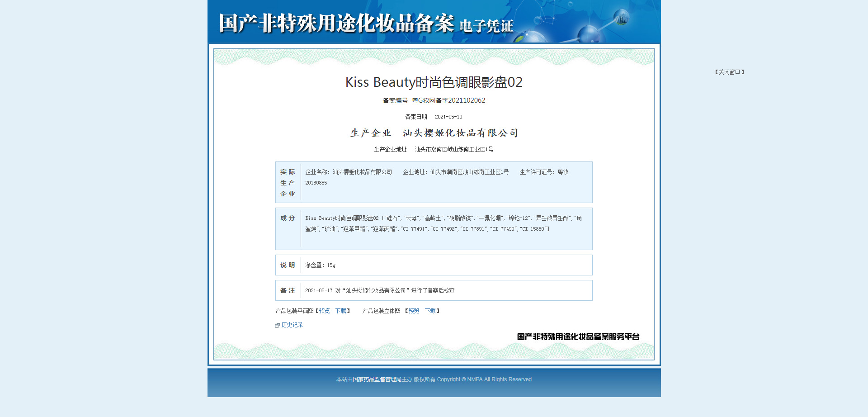The width and height of the screenshot is (868, 417).
Task: Open the 历史记录 history link
Action: pyautogui.click(x=292, y=325)
